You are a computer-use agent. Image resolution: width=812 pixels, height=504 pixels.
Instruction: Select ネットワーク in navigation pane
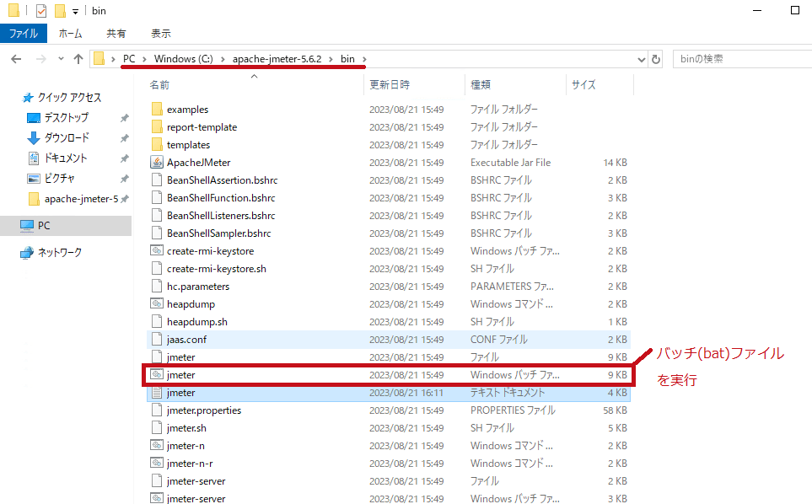60,253
